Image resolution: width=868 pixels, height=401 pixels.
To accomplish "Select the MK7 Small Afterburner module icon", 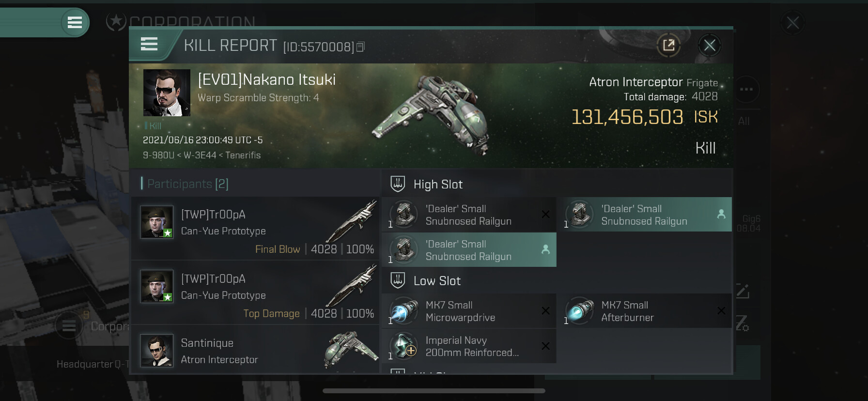I will 579,311.
